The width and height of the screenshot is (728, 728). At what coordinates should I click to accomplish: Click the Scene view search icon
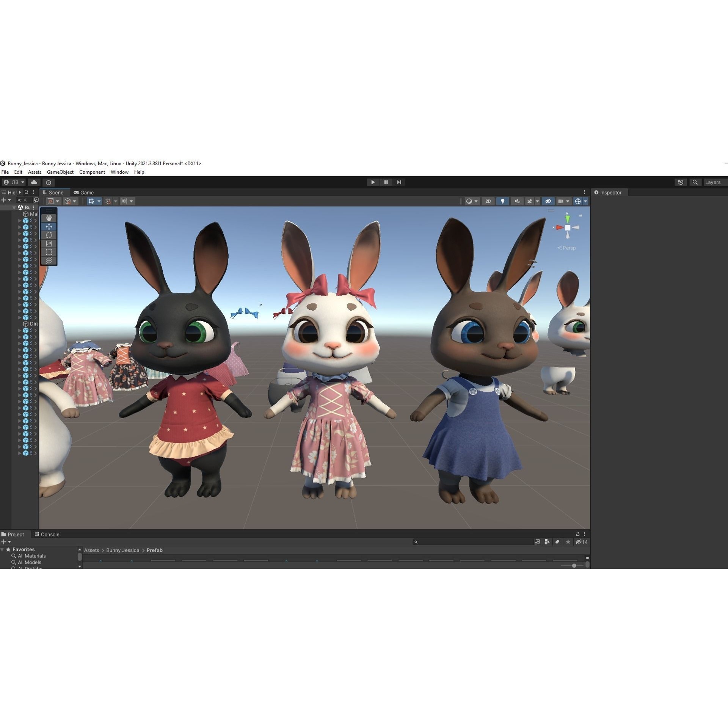695,182
